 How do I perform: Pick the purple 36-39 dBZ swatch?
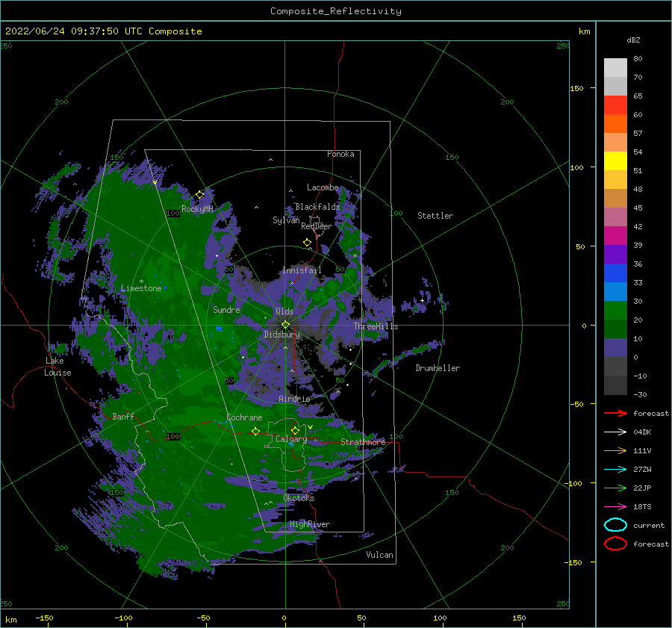click(615, 254)
